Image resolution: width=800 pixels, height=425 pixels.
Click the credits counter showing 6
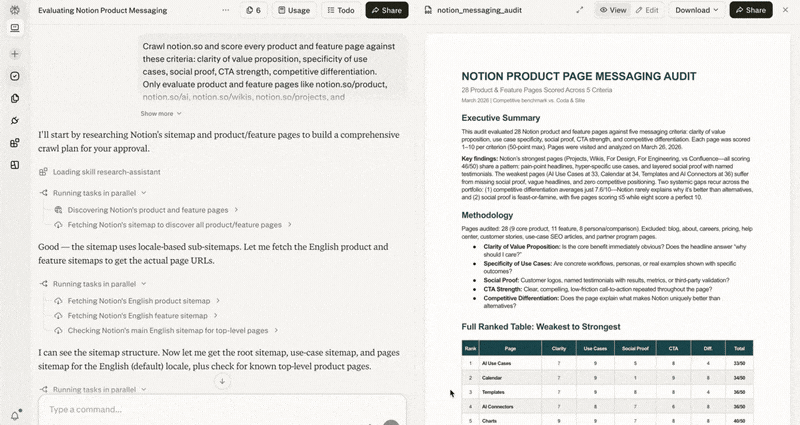(x=254, y=10)
